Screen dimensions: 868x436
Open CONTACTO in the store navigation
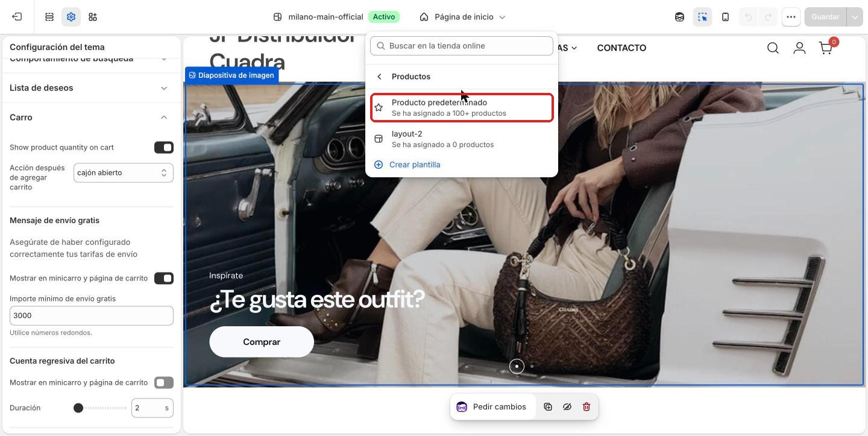point(621,48)
